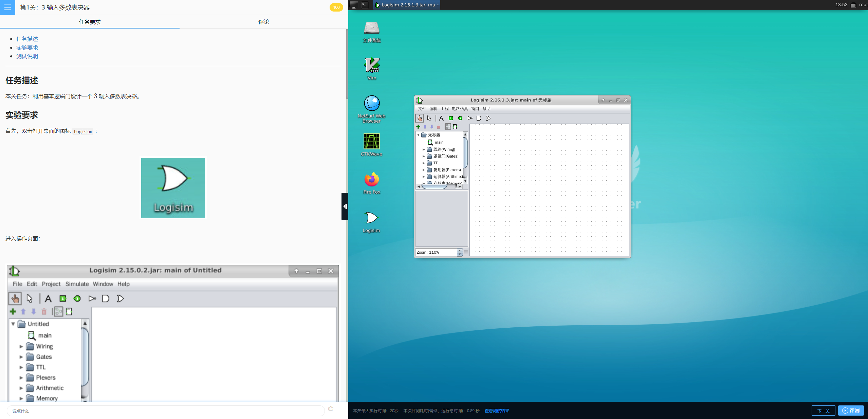Add an input pin from Logisim toolbar
This screenshot has height=419, width=868.
[451, 118]
